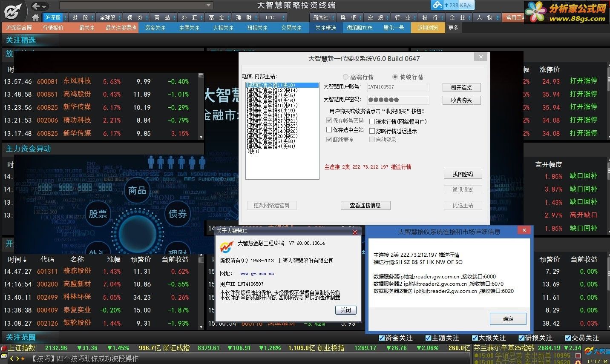Switch to the 全球股 tab
Image resolution: width=610 pixels, height=364 pixels.
point(107,17)
